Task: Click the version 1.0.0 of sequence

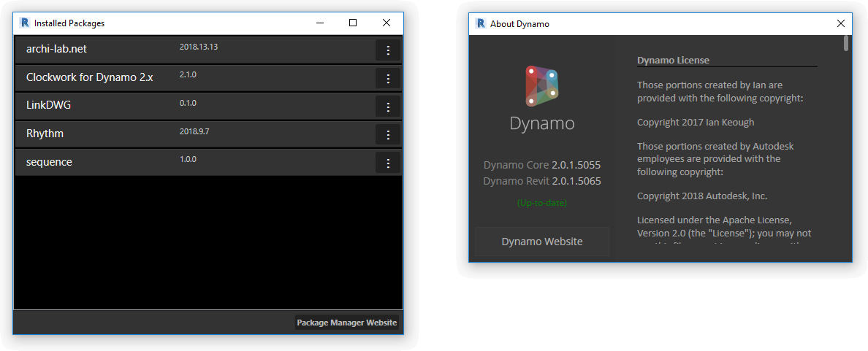Action: (189, 159)
